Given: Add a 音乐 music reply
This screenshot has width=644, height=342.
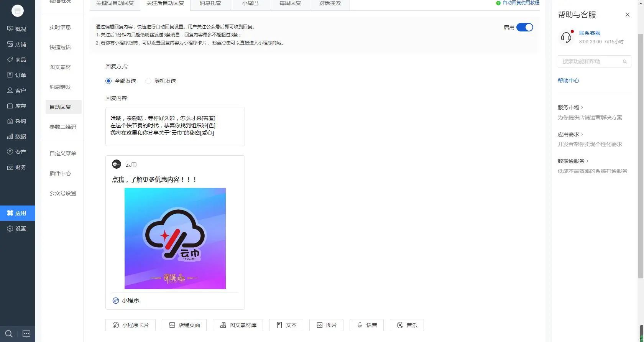Looking at the screenshot, I should (x=407, y=325).
